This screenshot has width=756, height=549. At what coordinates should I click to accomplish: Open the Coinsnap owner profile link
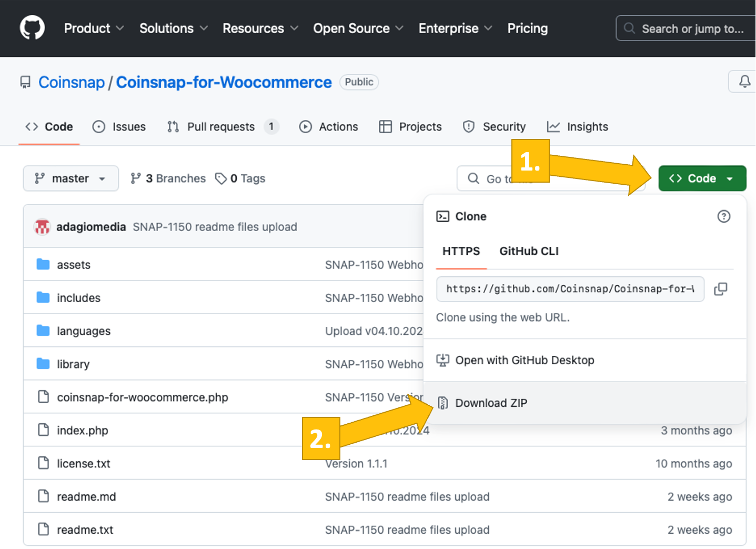click(x=72, y=82)
